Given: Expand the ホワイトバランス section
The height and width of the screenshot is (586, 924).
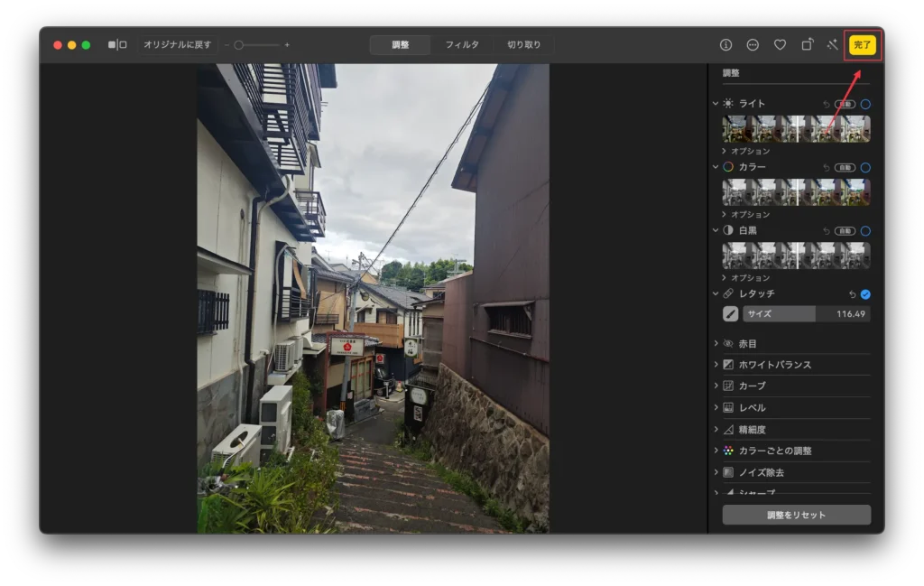Looking at the screenshot, I should coord(774,365).
